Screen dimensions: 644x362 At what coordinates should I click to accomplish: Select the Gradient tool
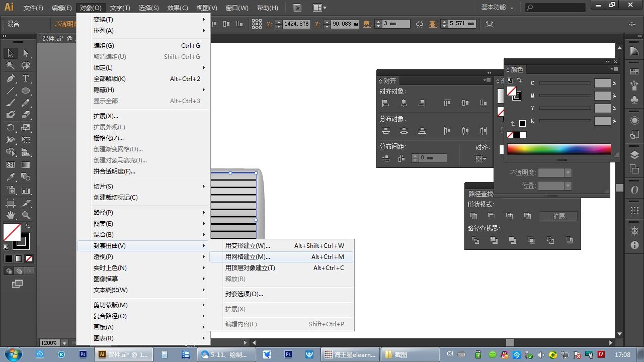[x=26, y=165]
